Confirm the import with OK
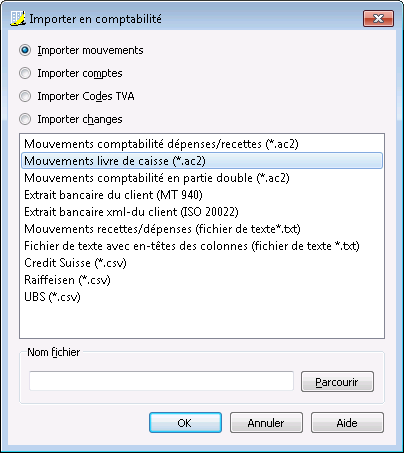The image size is (404, 453). coord(185,423)
